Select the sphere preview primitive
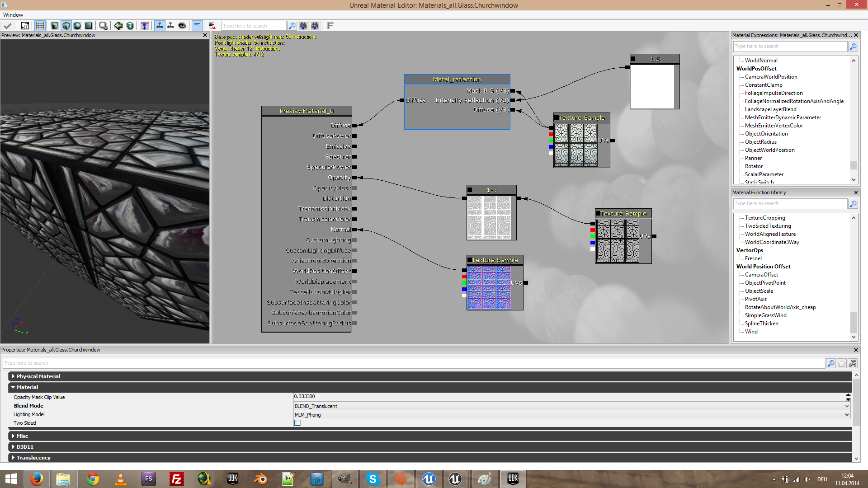Image resolution: width=868 pixels, height=488 pixels. tap(77, 26)
